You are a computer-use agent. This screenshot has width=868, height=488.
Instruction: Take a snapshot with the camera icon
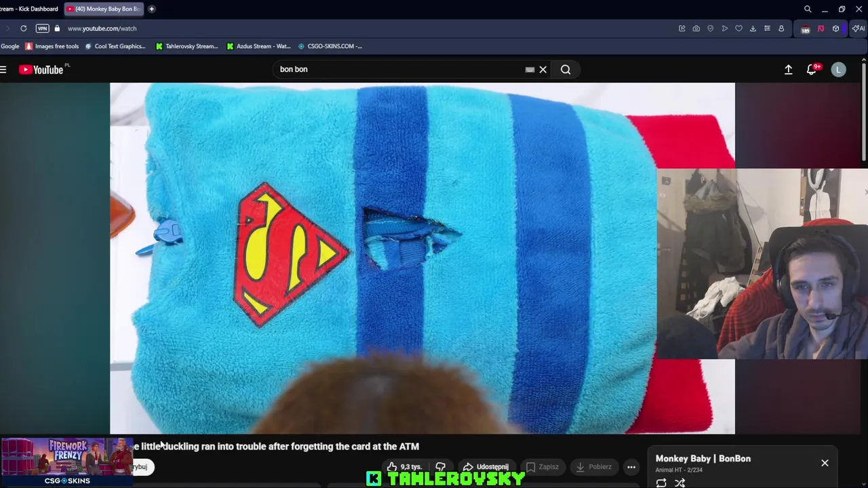coord(696,28)
